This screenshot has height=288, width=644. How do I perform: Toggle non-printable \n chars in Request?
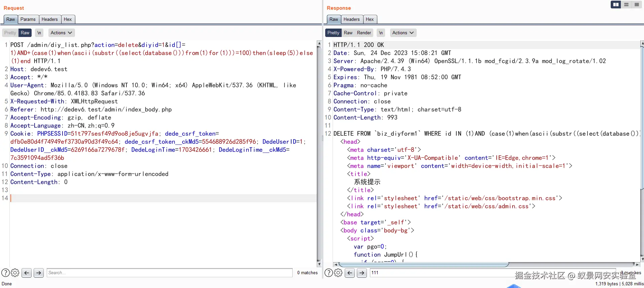tap(39, 33)
